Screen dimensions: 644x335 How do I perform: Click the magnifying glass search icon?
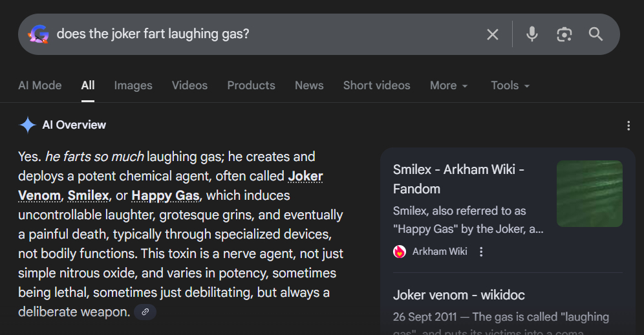click(x=596, y=34)
